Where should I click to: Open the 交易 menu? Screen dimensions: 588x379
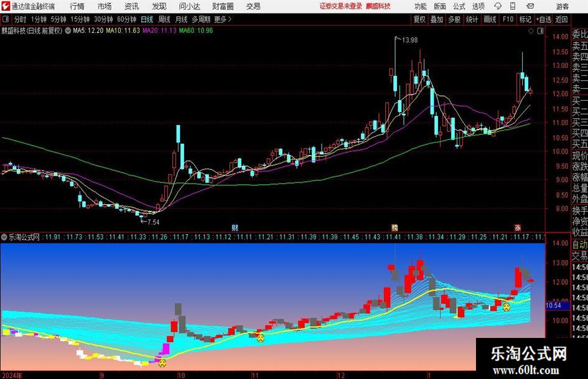tap(253, 6)
